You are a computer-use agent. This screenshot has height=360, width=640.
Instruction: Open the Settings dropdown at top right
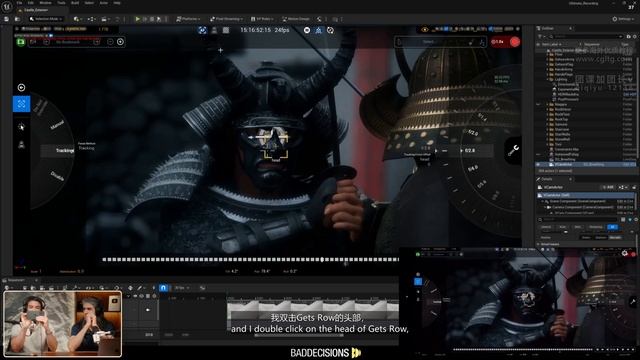tap(623, 19)
